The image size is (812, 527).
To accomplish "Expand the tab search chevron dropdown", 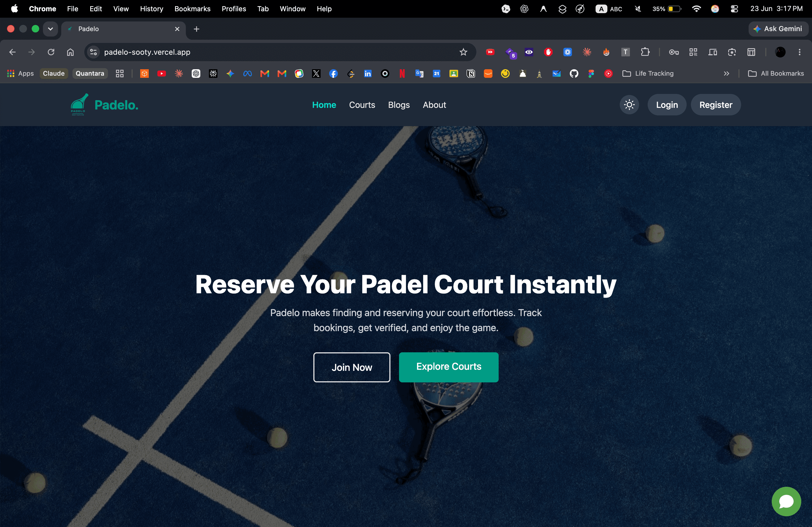I will pos(50,29).
